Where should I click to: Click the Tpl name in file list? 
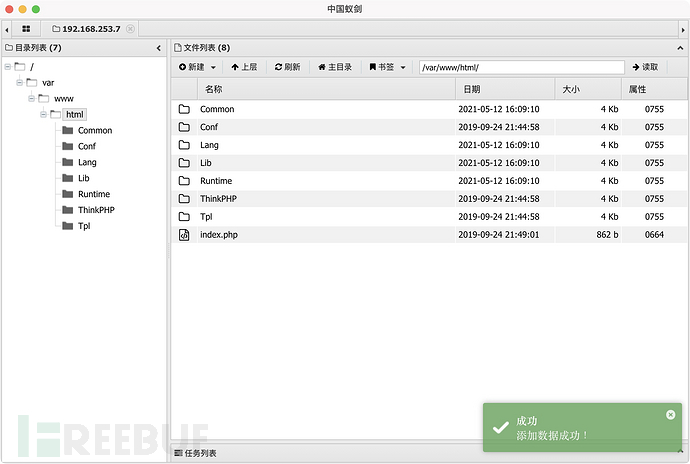(206, 217)
